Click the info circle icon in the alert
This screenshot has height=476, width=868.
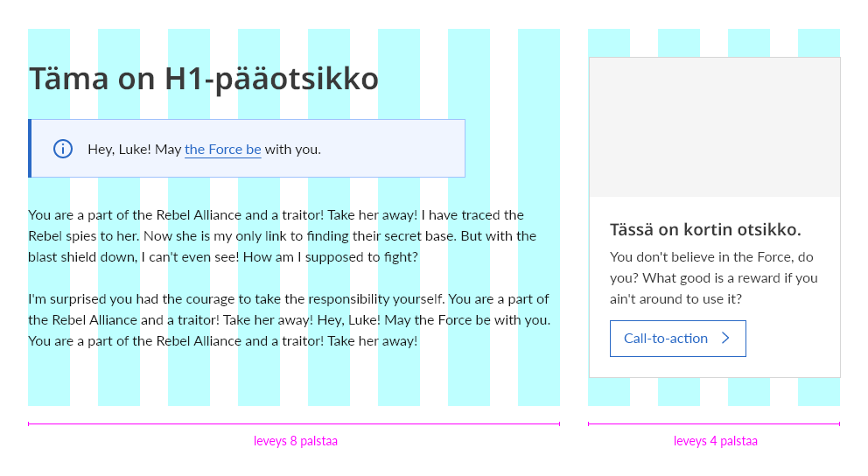63,149
